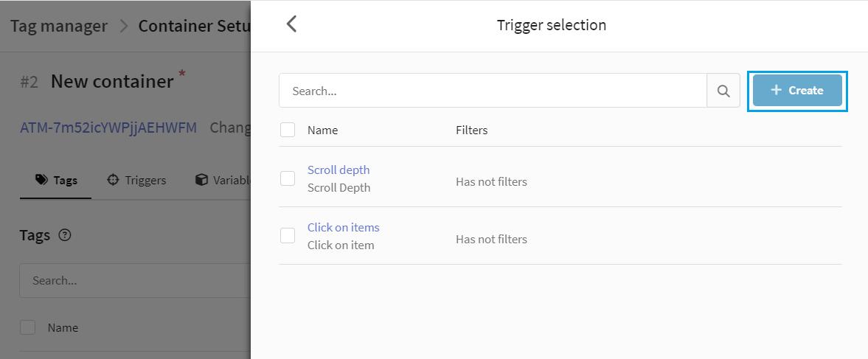
Task: Toggle the select-all checkbox beside Name header
Action: point(288,130)
